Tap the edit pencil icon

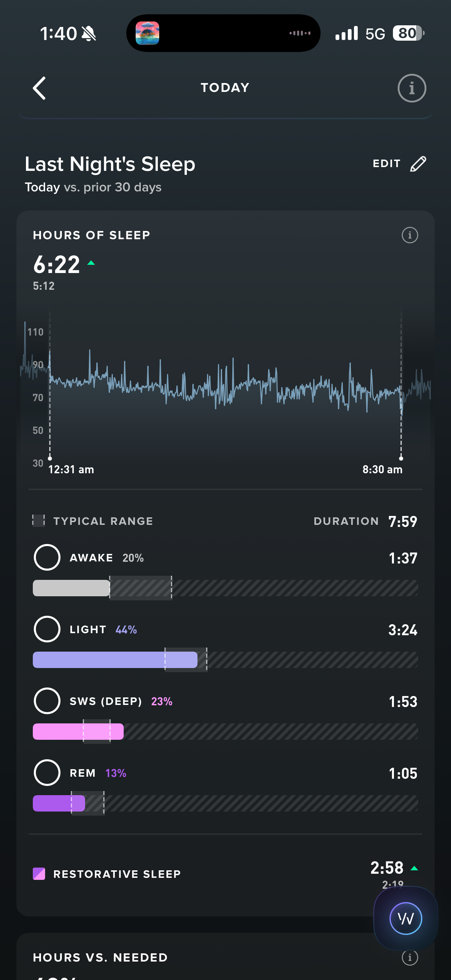(x=418, y=164)
